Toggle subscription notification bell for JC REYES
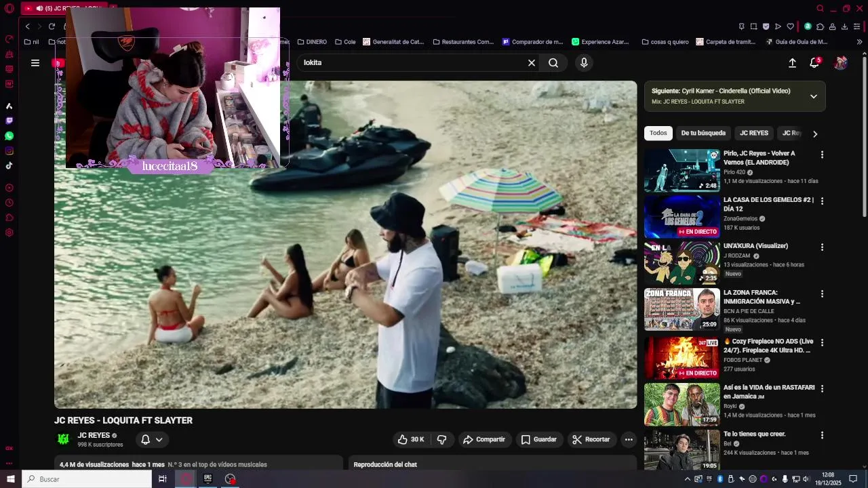The image size is (868, 488). click(151, 440)
